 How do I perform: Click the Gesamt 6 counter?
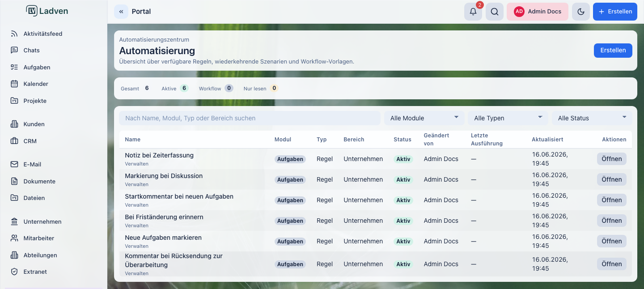click(x=135, y=89)
